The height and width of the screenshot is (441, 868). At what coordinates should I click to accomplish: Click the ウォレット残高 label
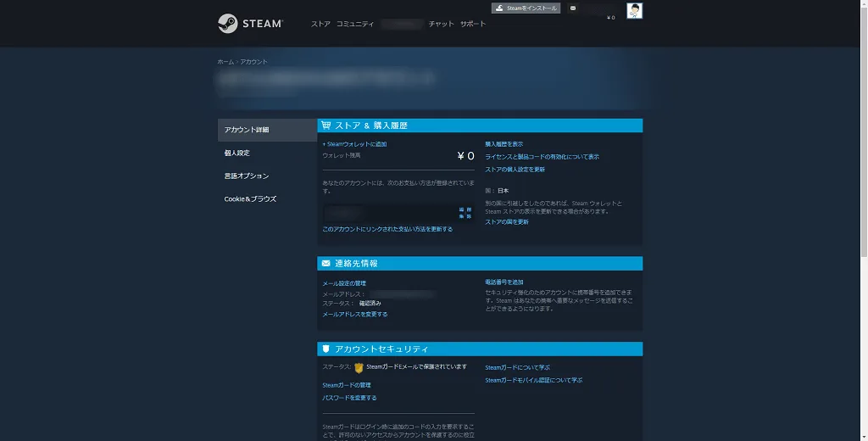tap(342, 156)
